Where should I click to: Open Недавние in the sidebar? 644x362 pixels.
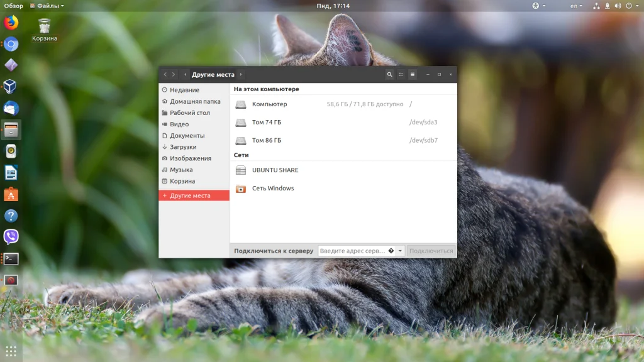coord(194,90)
